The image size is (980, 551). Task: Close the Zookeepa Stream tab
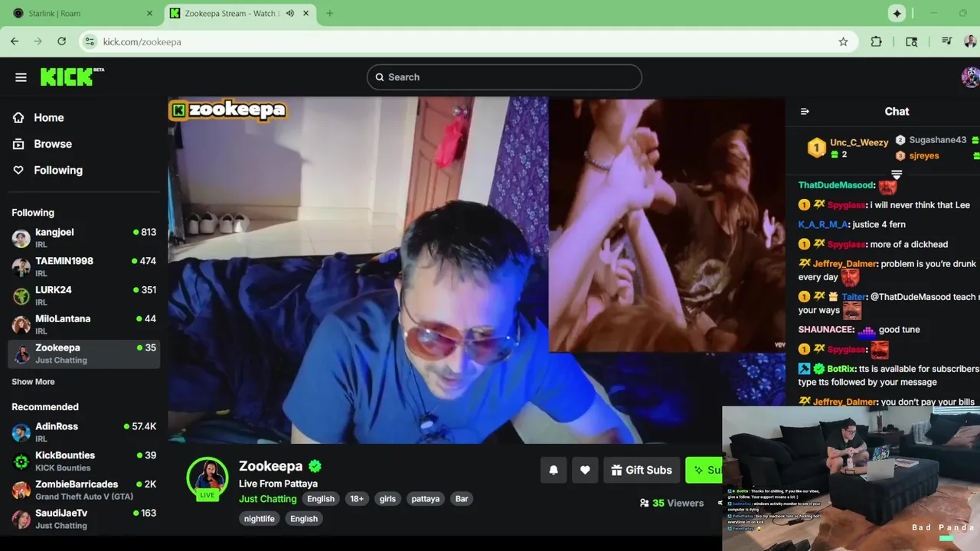point(306,13)
